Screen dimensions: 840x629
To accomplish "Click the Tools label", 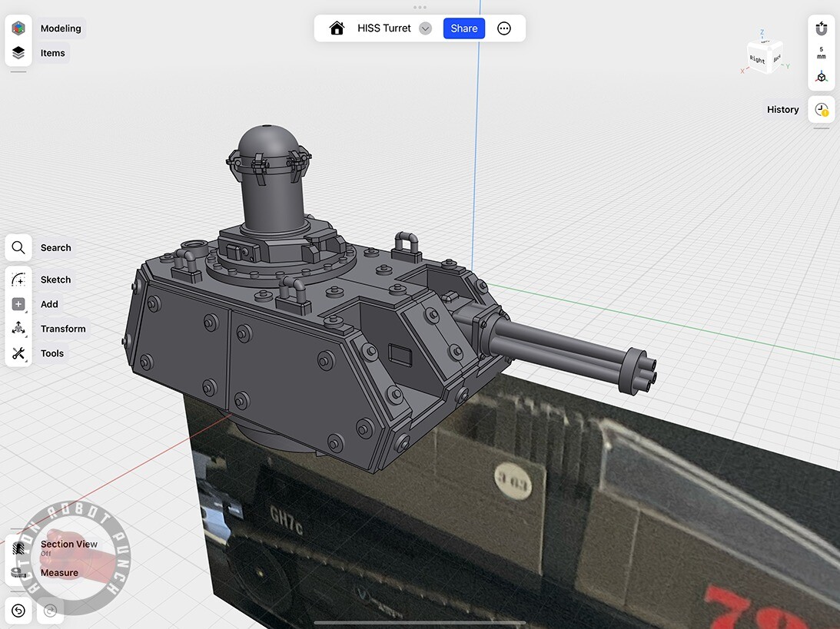I will point(52,353).
